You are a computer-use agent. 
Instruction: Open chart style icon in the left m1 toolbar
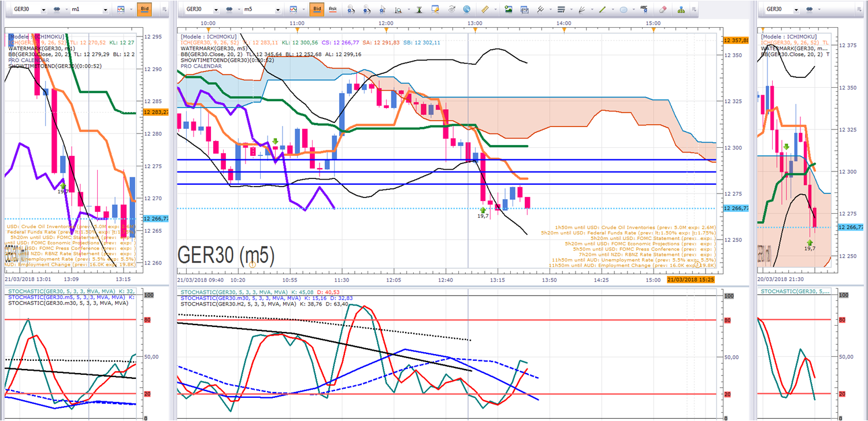pos(121,10)
